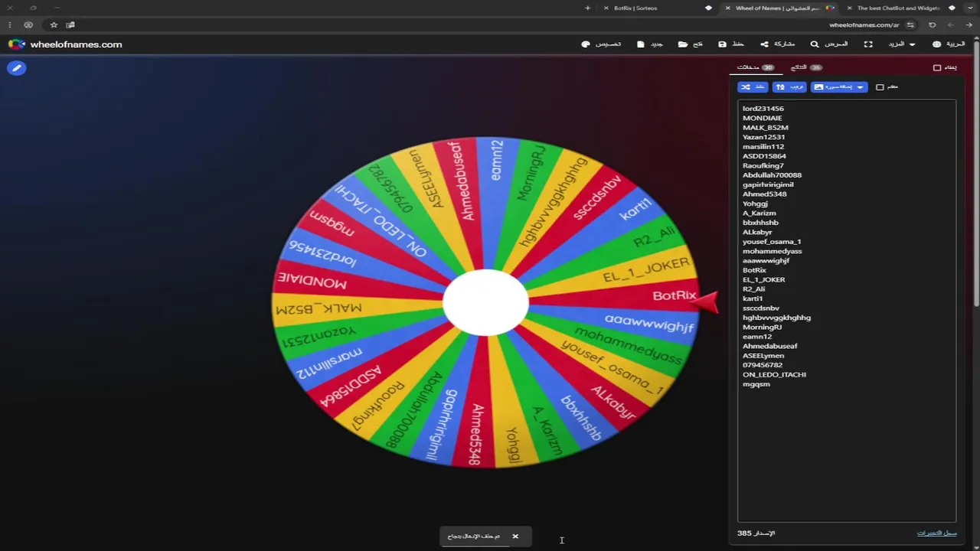The height and width of the screenshot is (551, 980).
Task: Click 'mohammedyass' in the entries list
Action: tap(773, 251)
